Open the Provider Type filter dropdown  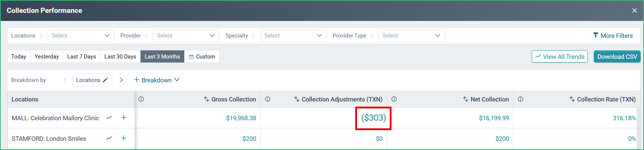(x=411, y=36)
